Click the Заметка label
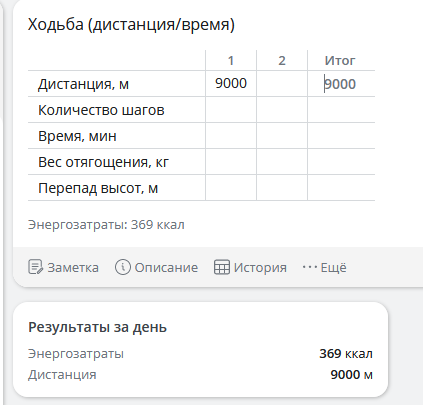Image resolution: width=423 pixels, height=405 pixels. (x=73, y=268)
